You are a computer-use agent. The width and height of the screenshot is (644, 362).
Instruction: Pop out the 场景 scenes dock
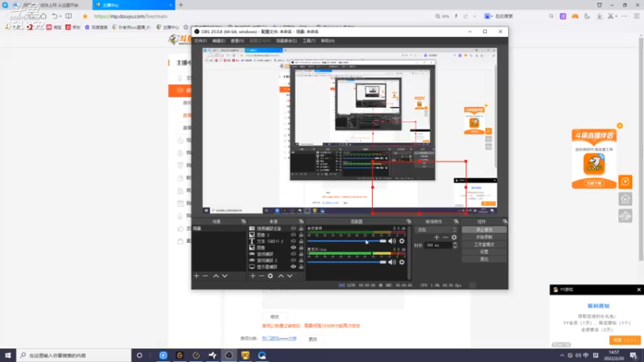tap(244, 222)
